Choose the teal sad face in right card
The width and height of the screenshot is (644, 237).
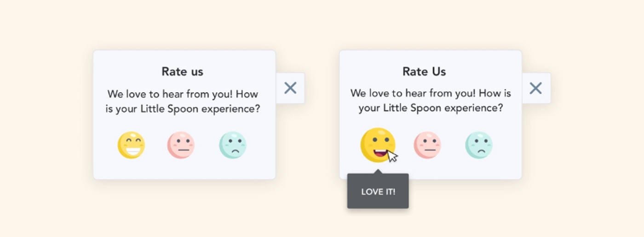click(x=479, y=145)
